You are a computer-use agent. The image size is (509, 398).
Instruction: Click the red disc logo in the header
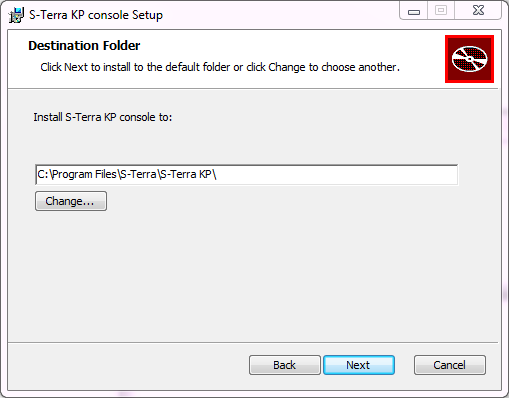(x=469, y=59)
